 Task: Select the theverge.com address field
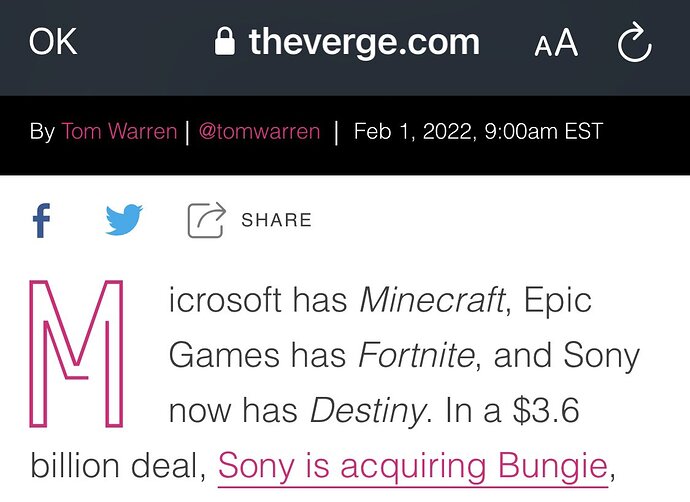tap(347, 42)
